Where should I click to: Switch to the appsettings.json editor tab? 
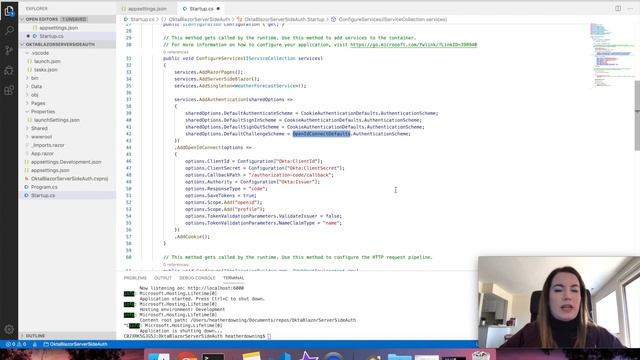coord(147,9)
